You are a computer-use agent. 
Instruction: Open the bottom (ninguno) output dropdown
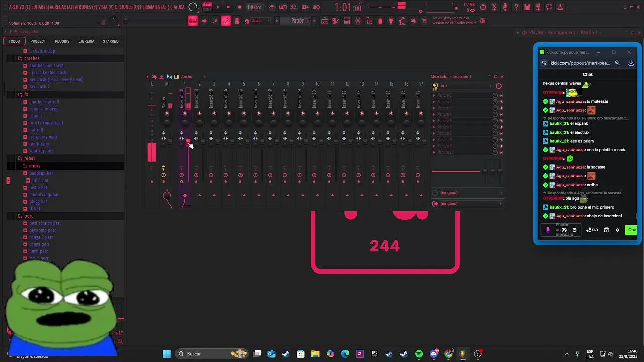pyautogui.click(x=467, y=204)
